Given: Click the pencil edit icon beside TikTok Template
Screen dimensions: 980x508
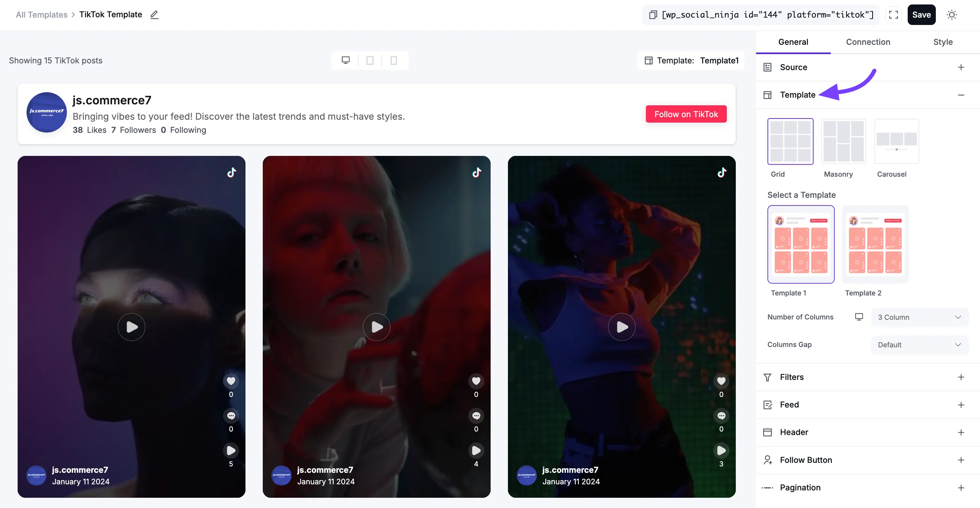Looking at the screenshot, I should click(x=154, y=15).
